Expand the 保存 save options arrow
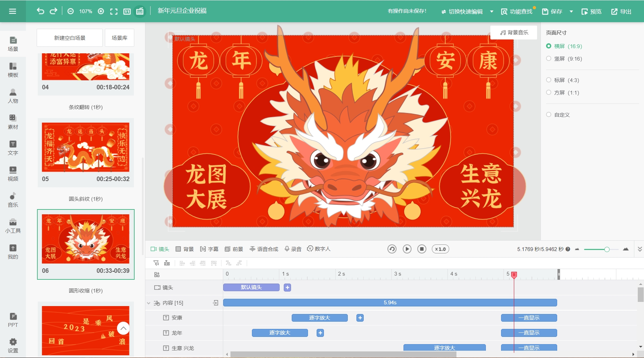 pos(571,11)
